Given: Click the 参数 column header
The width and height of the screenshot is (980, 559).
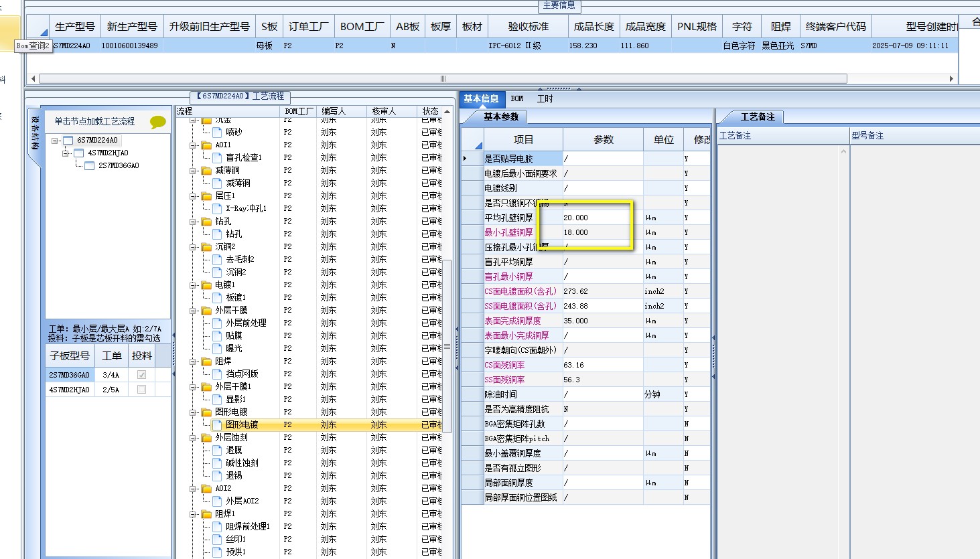Looking at the screenshot, I should coord(603,140).
